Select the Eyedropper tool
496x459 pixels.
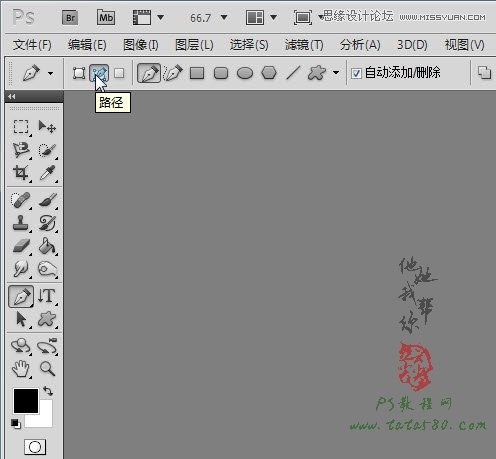47,173
